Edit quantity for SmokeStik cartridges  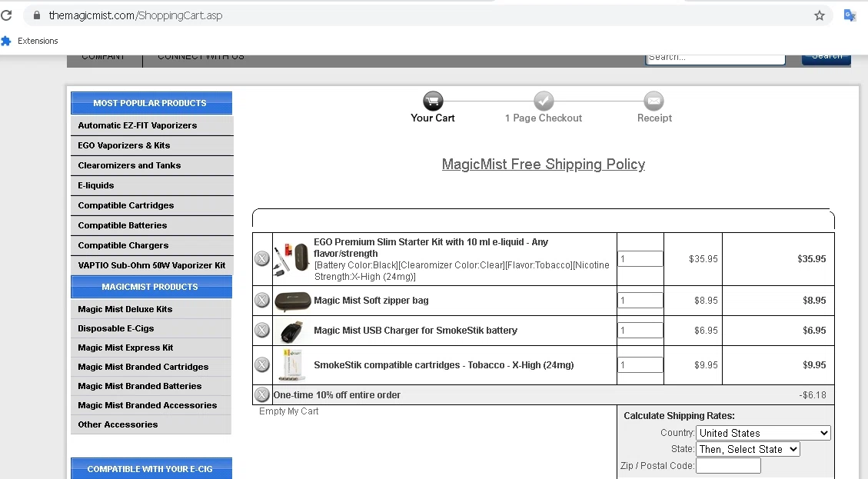click(640, 365)
